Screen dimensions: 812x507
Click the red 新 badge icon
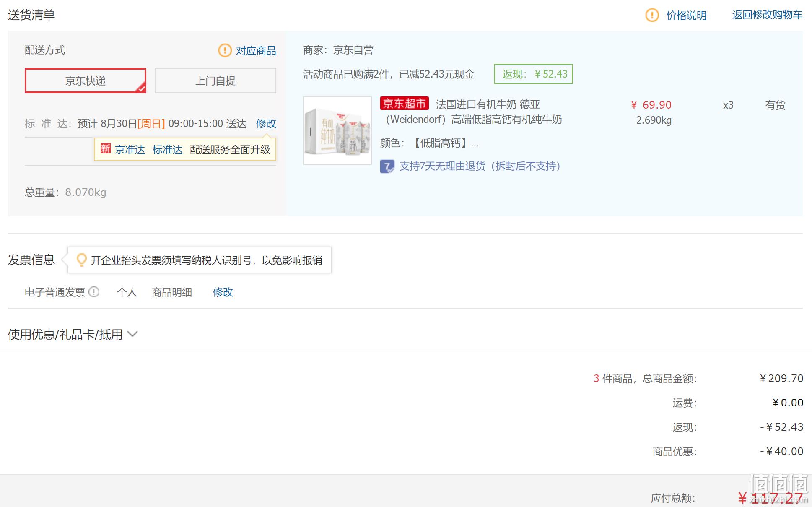click(x=106, y=149)
